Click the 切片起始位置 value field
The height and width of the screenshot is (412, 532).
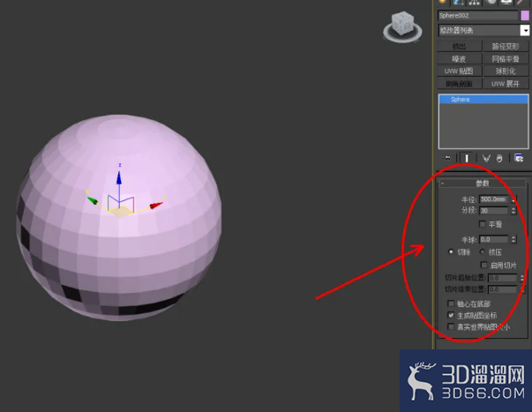click(503, 278)
